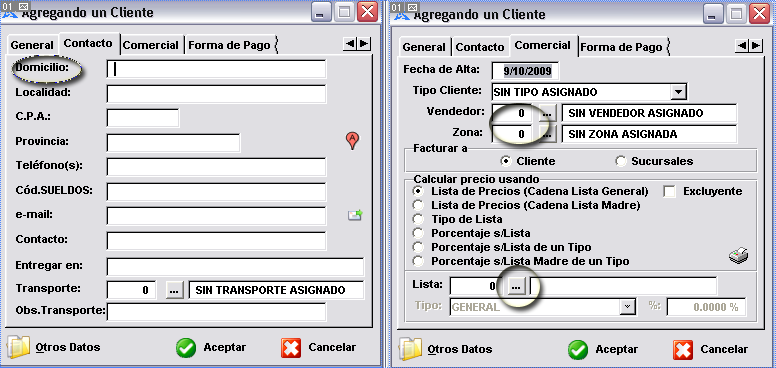Image resolution: width=776 pixels, height=368 pixels.
Task: Expand the Tipo Cliente dropdown
Action: point(678,92)
